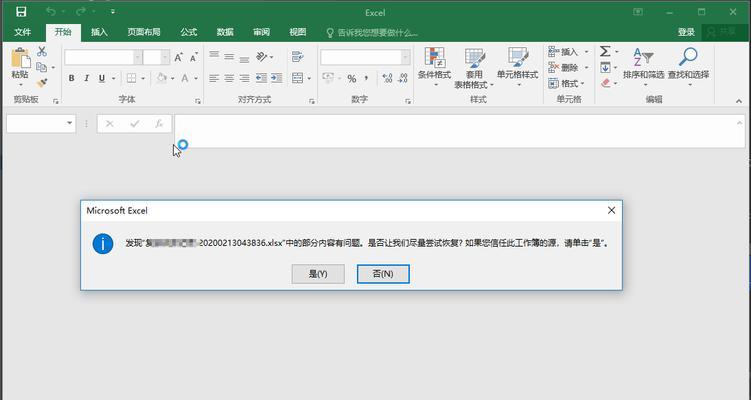Viewport: 751px width, 400px height.
Task: Open Sort and Filter (排序和筛选)
Action: click(643, 67)
